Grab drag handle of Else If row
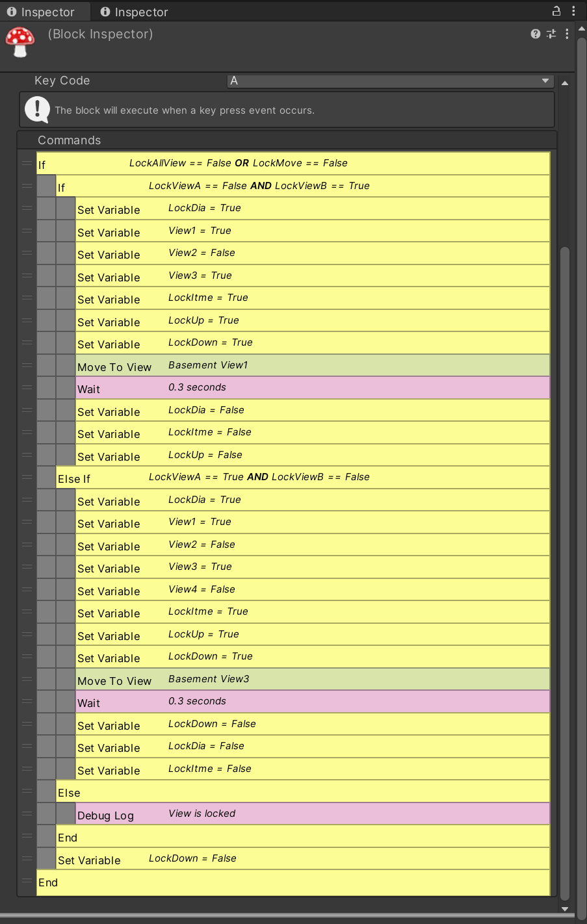This screenshot has width=587, height=924. pos(27,477)
